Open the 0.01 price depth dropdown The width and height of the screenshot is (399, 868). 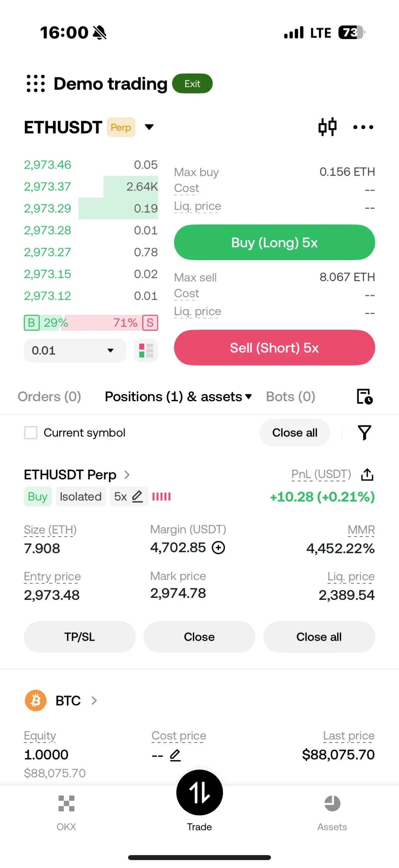(x=75, y=350)
